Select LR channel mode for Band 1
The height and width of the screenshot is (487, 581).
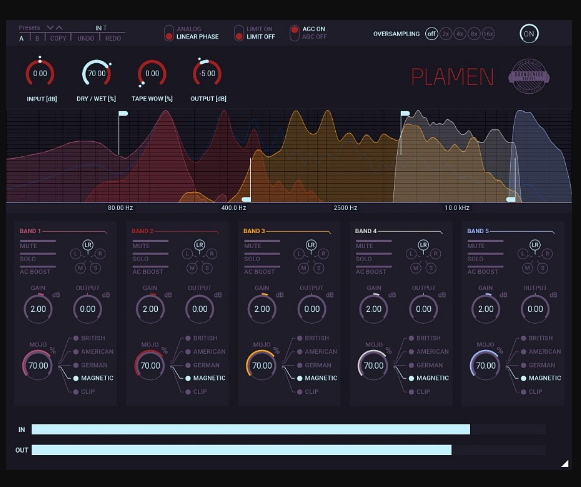tap(88, 245)
